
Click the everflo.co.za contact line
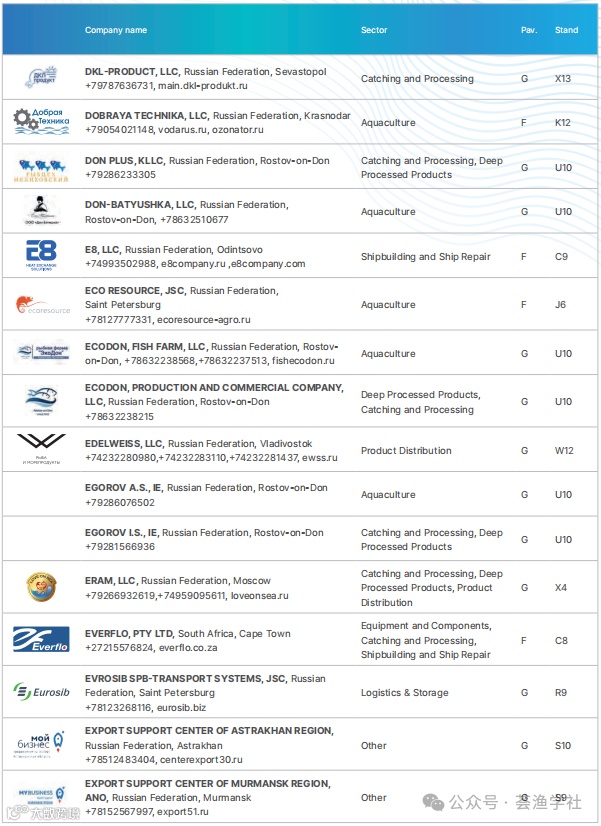click(151, 648)
